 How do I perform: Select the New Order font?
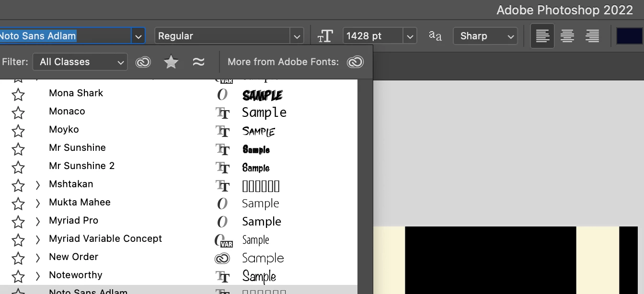tap(73, 257)
